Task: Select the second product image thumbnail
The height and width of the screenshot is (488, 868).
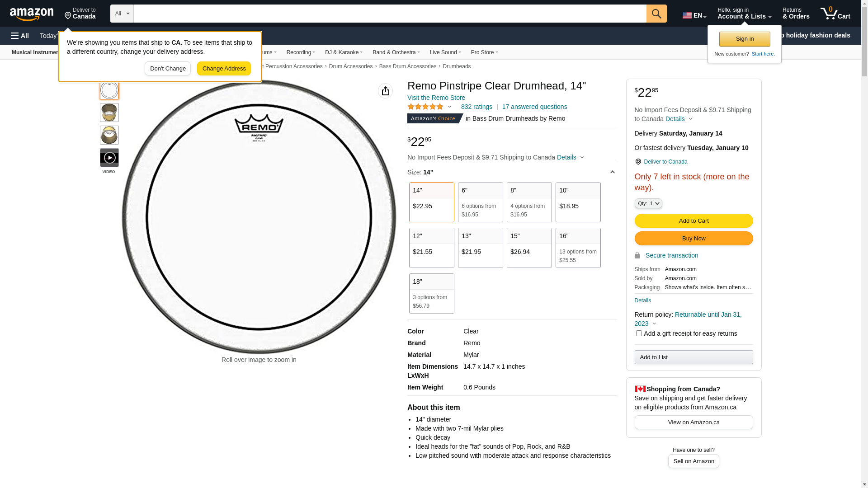Action: 109,113
